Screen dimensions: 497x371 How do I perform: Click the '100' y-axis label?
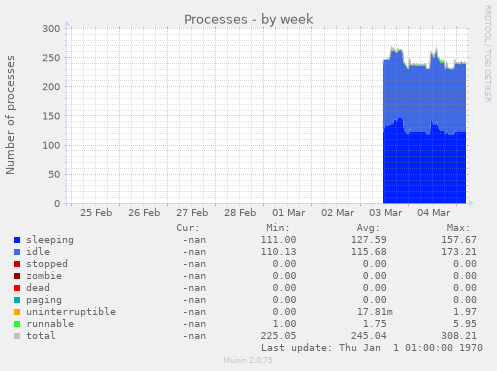[51, 145]
